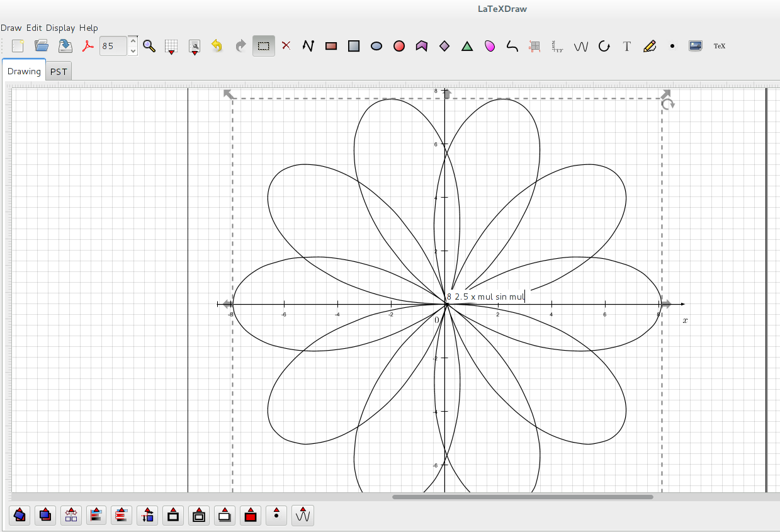Export drawing using the PDF icon
Viewport: 780px width, 532px height.
88,46
